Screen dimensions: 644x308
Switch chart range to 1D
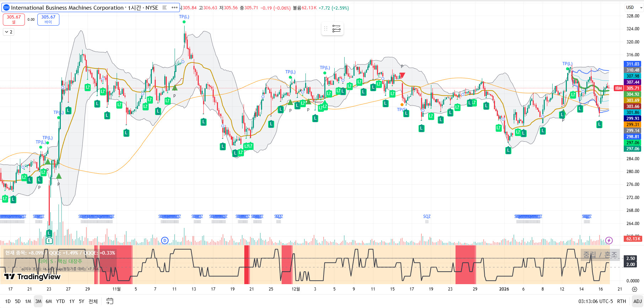tap(8, 301)
